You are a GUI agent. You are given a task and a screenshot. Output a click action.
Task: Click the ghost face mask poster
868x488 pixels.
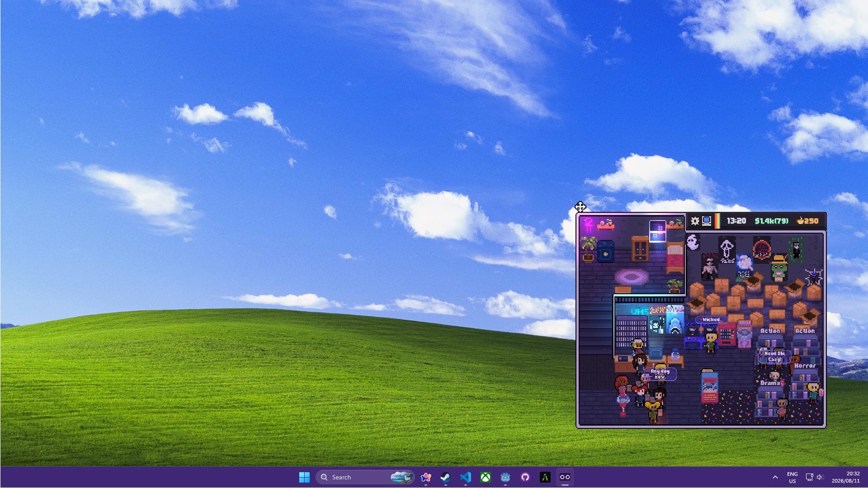point(727,250)
